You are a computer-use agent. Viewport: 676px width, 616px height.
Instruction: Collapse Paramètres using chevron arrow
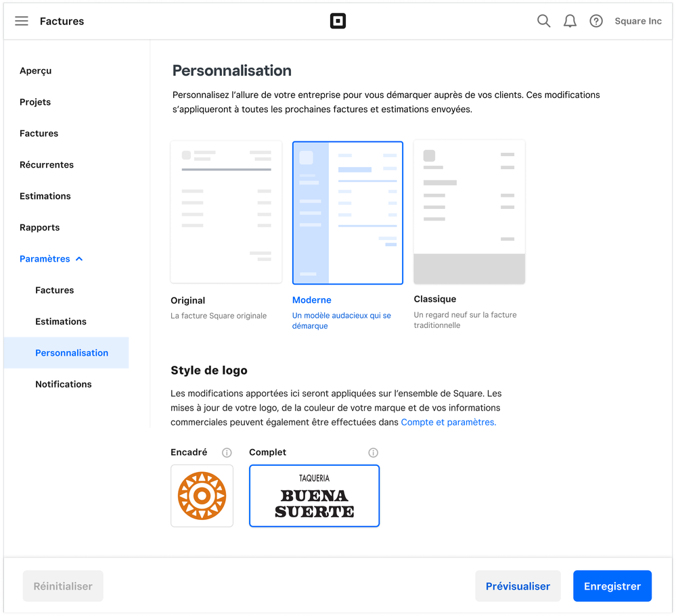coord(79,259)
